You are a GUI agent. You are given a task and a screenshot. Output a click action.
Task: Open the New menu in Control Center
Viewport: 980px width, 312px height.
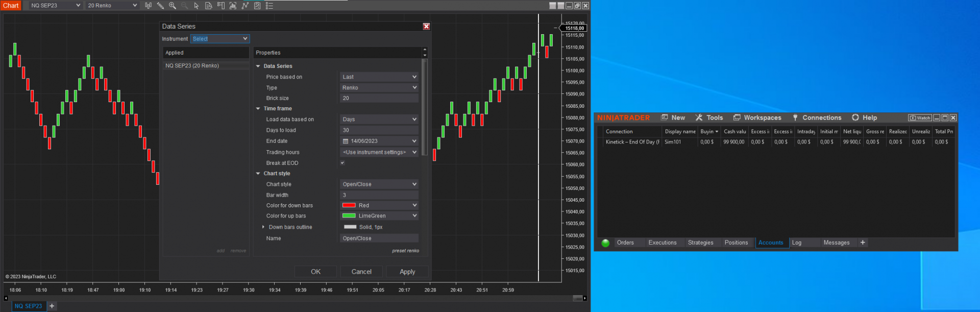tap(673, 118)
